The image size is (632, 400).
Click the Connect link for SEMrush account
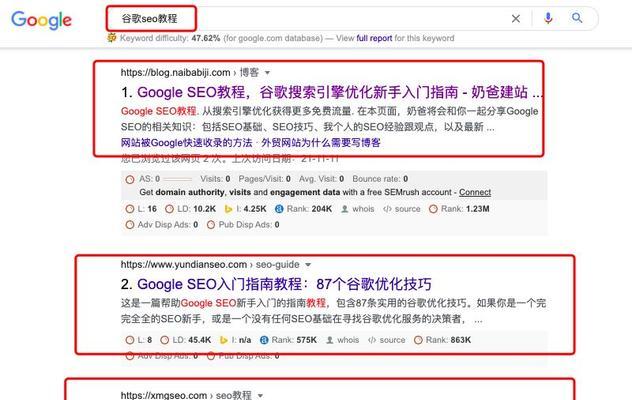[x=475, y=192]
